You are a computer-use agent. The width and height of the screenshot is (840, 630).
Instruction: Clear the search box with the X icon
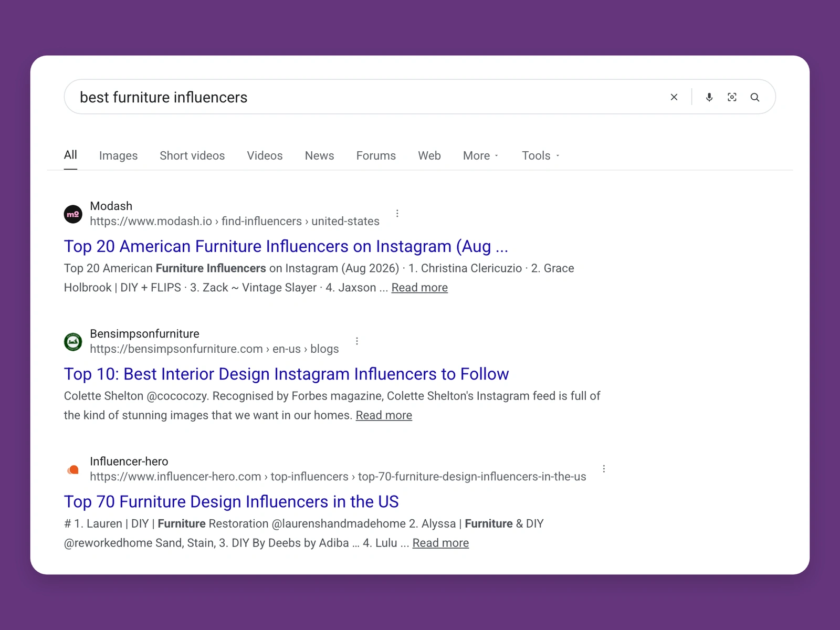tap(674, 97)
